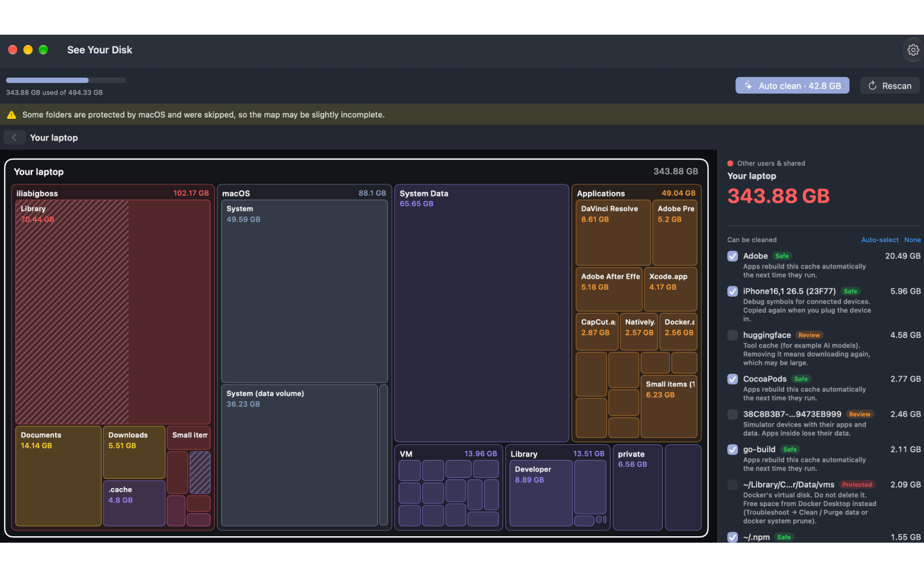The width and height of the screenshot is (924, 578).
Task: Open System (data volume) 36.23 GB block
Action: 300,455
